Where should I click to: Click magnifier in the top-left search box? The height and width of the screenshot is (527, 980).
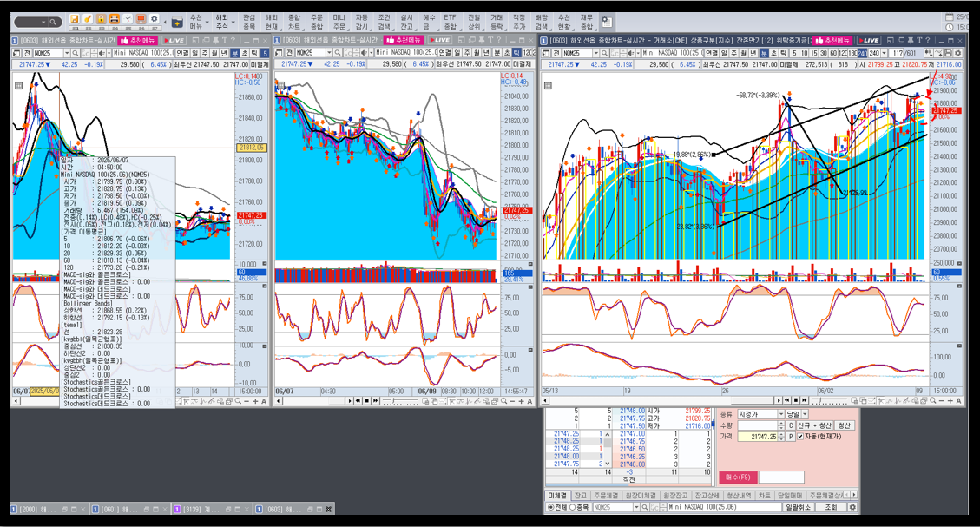(x=52, y=22)
